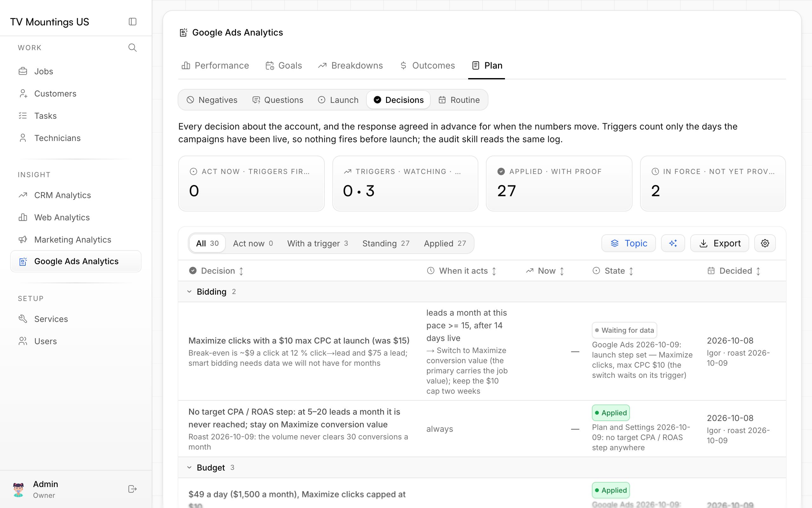Open Jobs in the sidebar

tap(76, 71)
